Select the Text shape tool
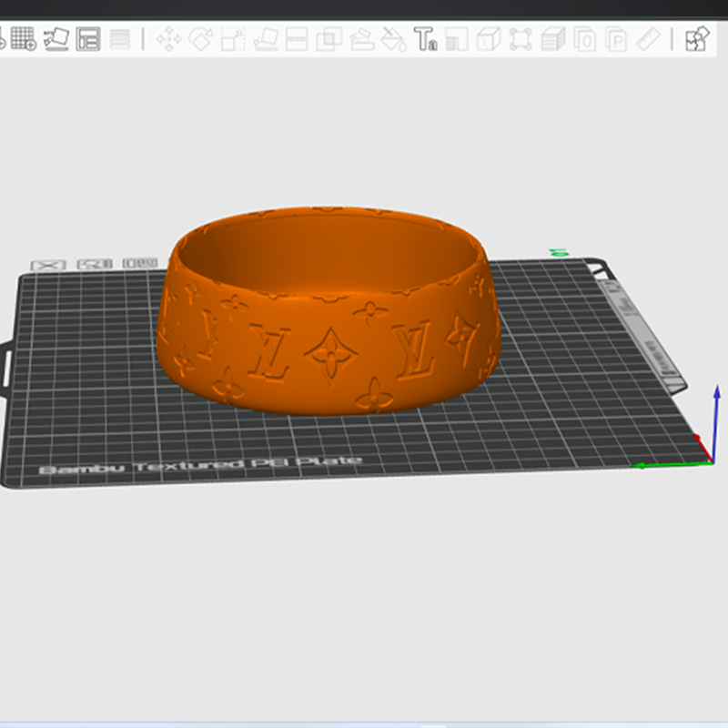 point(425,38)
